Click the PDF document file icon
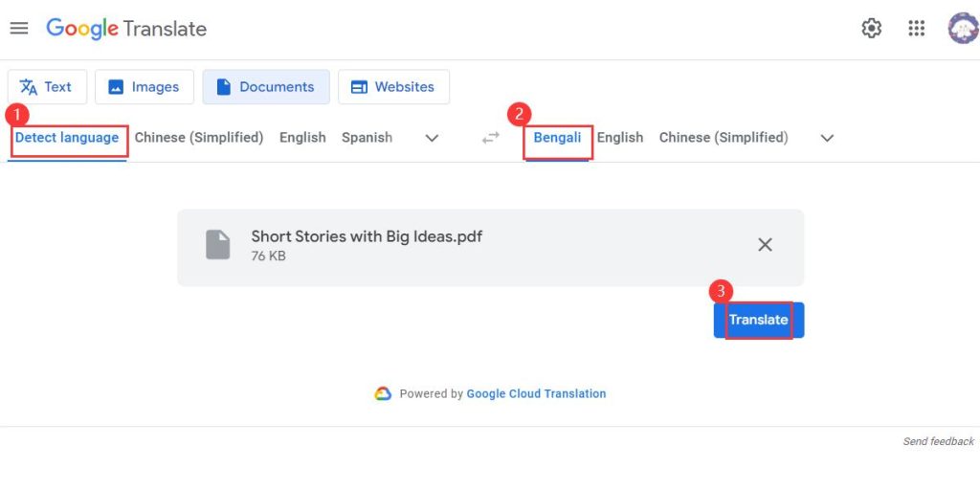Screen dimensions: 980x490 point(218,244)
